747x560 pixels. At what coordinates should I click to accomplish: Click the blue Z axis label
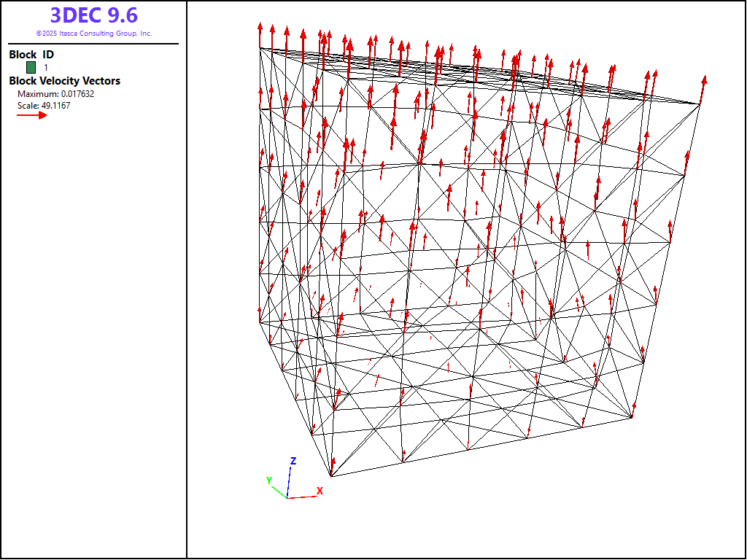(x=293, y=461)
